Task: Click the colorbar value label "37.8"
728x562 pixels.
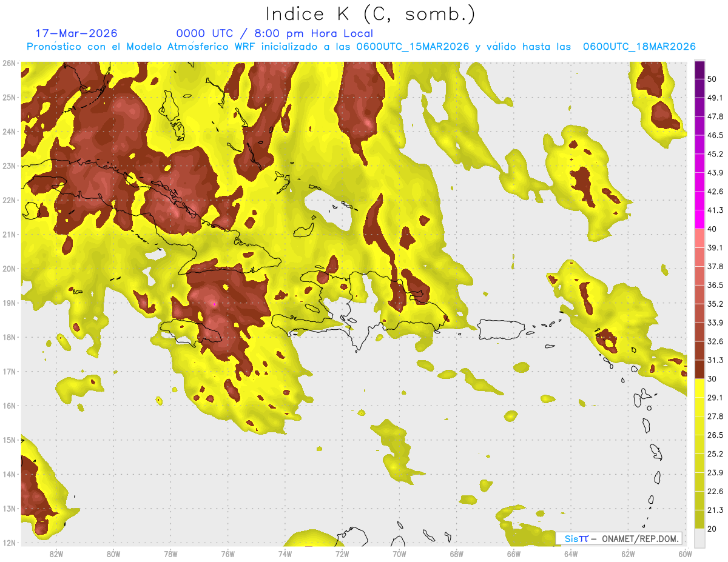Action: [715, 267]
